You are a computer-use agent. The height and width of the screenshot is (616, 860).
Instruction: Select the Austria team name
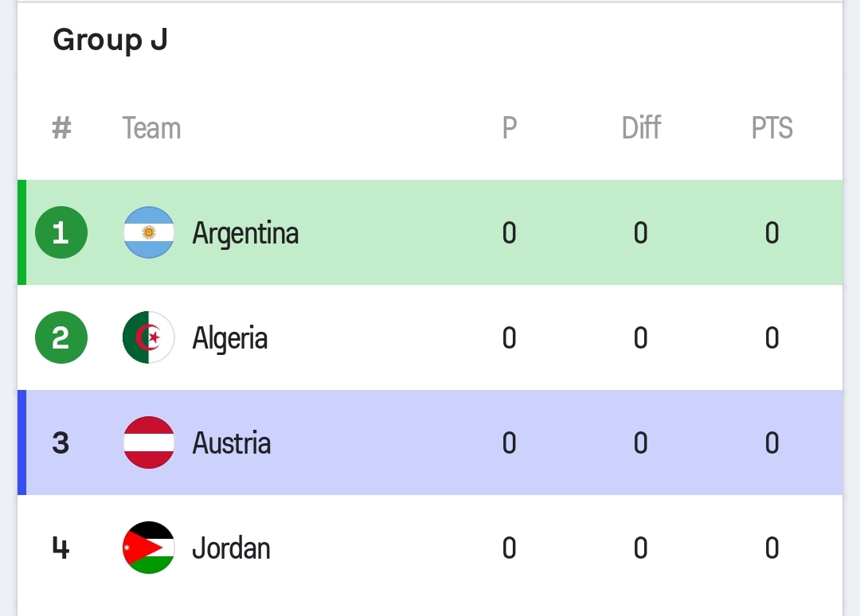(x=232, y=443)
